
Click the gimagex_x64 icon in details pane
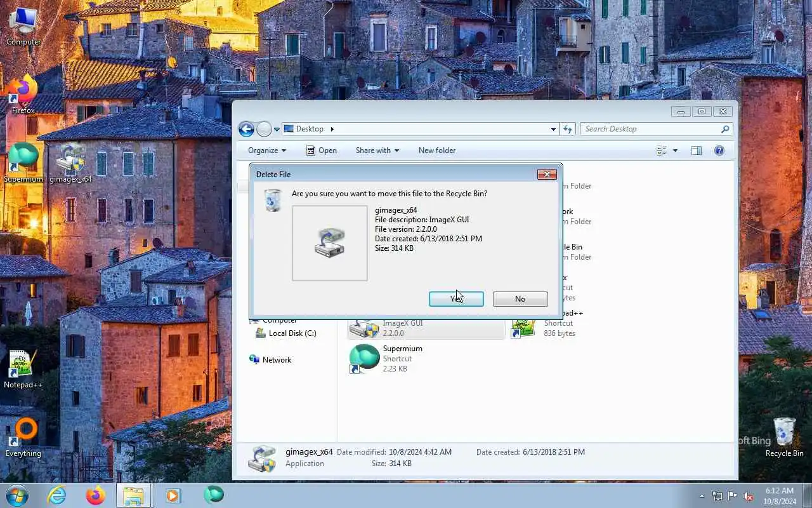(262, 458)
